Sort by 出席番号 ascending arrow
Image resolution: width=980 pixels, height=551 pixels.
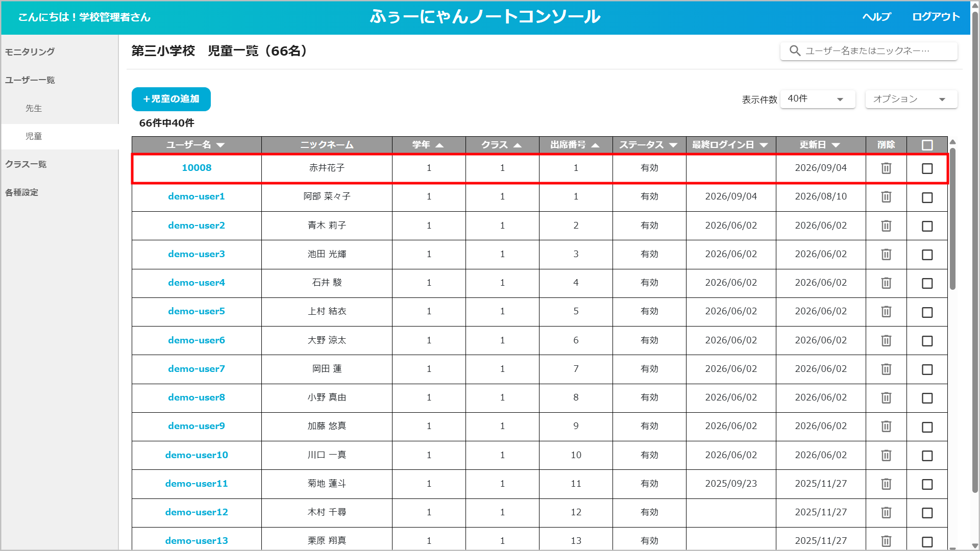(x=595, y=145)
